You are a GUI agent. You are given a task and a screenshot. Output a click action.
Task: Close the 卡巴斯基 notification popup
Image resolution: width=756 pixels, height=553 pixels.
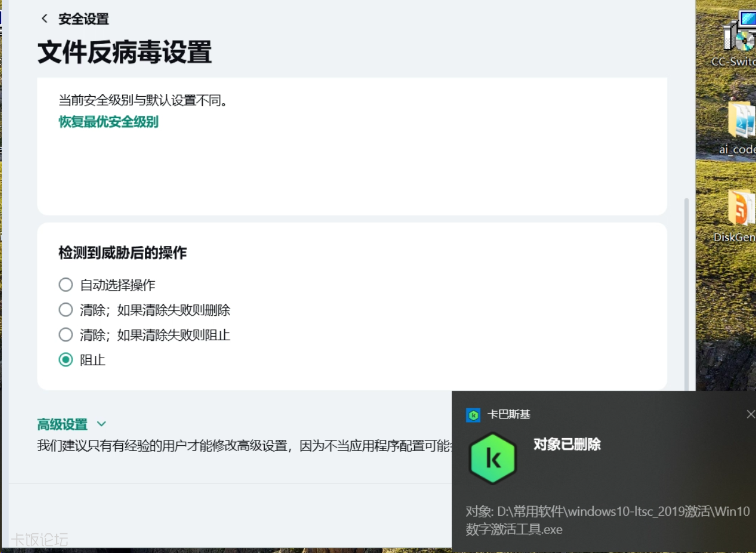point(750,414)
